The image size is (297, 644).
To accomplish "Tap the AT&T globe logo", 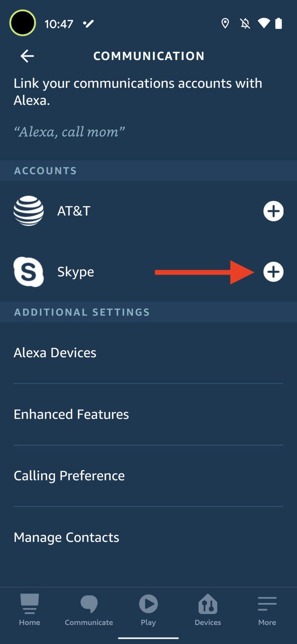I will pyautogui.click(x=29, y=211).
